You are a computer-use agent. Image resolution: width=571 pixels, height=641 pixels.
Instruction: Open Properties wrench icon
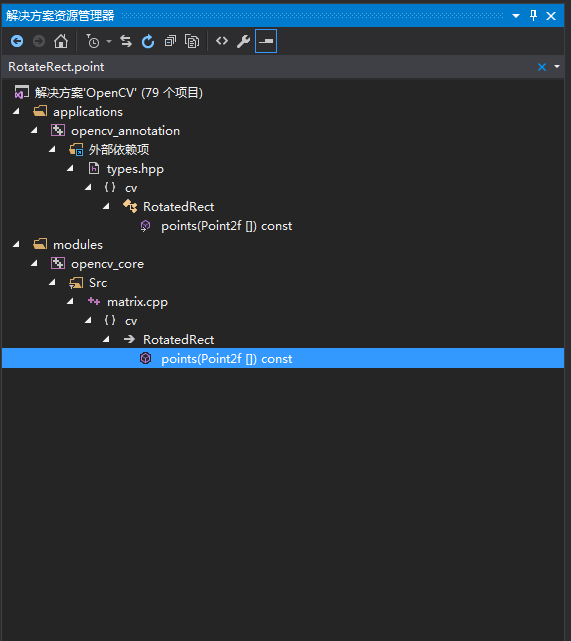[244, 41]
